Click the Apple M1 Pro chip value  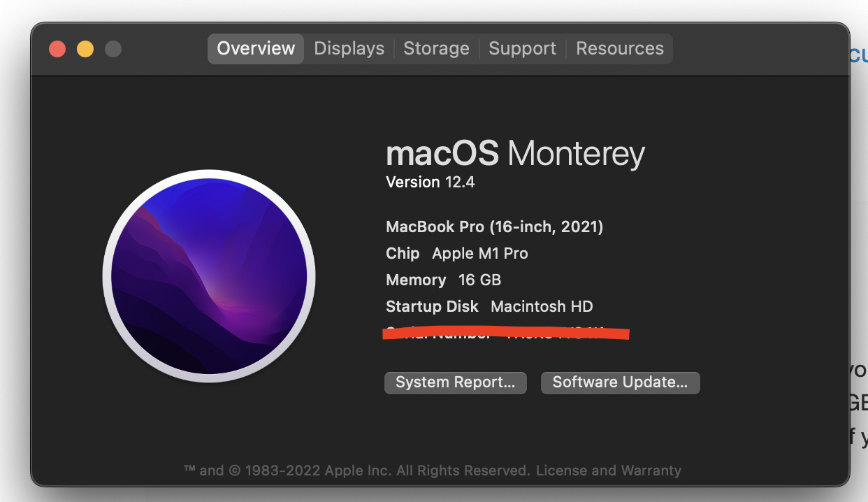pos(479,253)
